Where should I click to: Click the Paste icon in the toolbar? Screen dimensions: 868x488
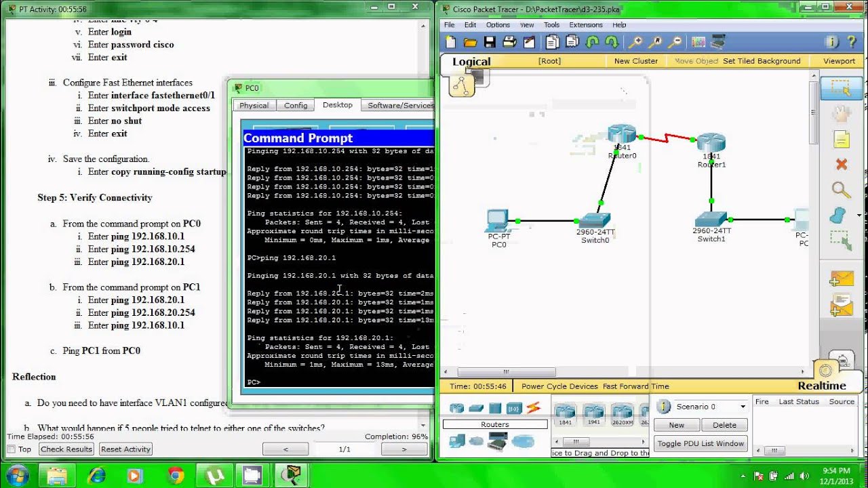click(572, 42)
